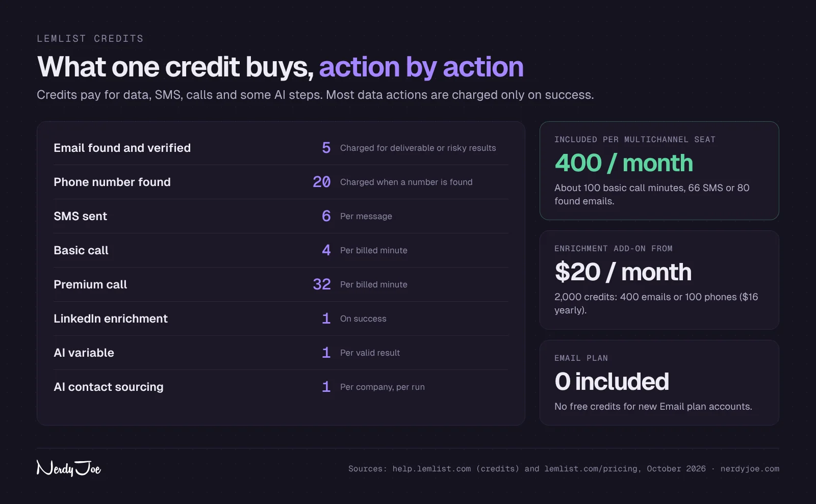Click "Charged for deliverable or risky results"
Image resolution: width=816 pixels, height=504 pixels.
click(418, 148)
